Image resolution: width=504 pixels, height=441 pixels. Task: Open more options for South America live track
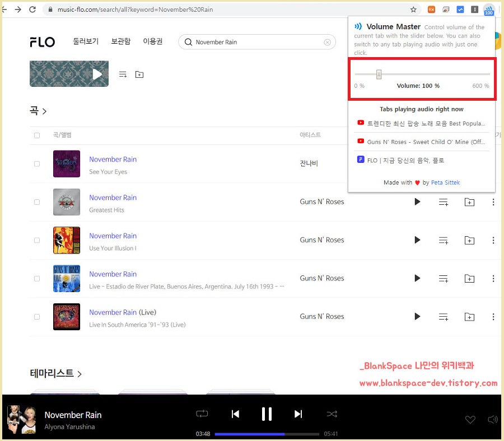coord(493,317)
